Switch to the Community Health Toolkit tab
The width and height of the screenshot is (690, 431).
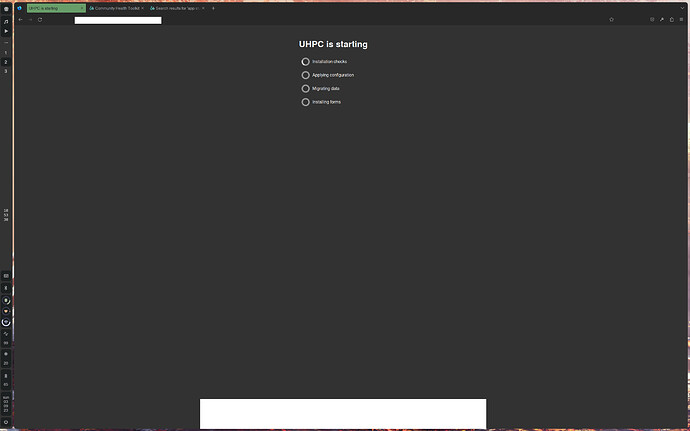[x=113, y=8]
